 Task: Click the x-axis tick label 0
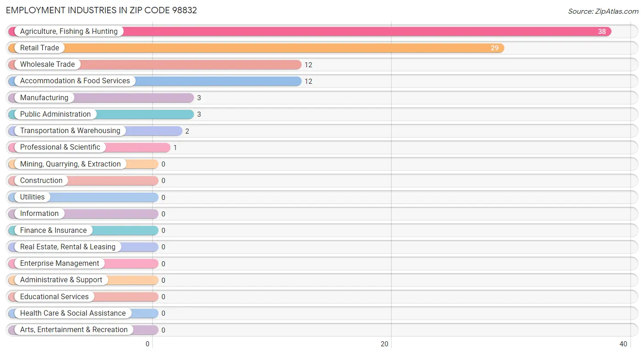[148, 344]
